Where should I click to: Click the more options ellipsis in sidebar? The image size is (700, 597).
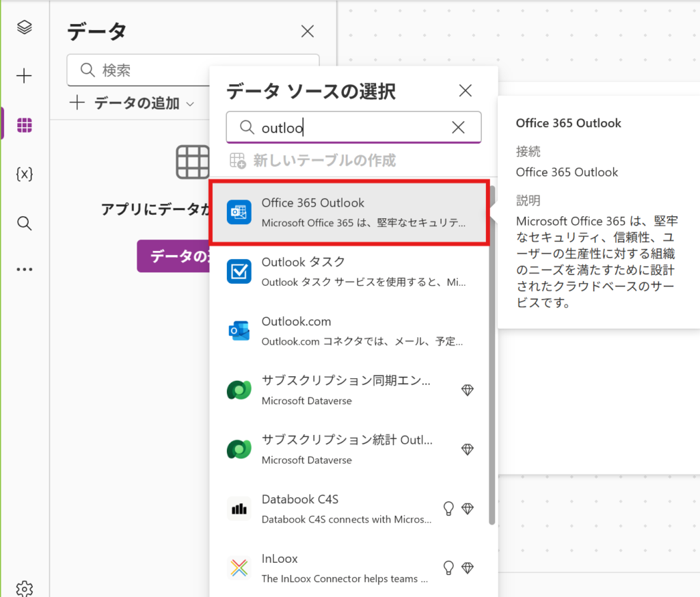click(25, 269)
